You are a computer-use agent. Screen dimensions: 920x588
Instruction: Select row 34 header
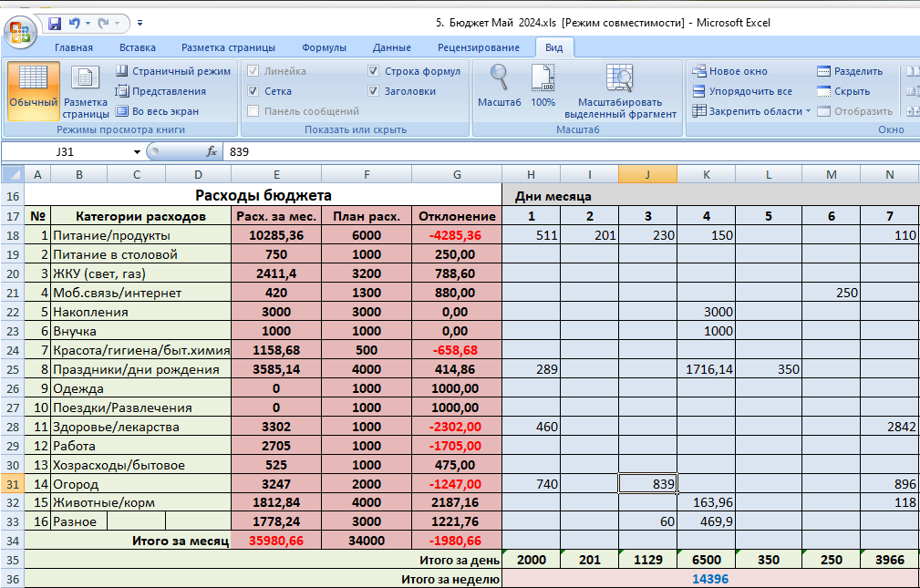point(13,541)
